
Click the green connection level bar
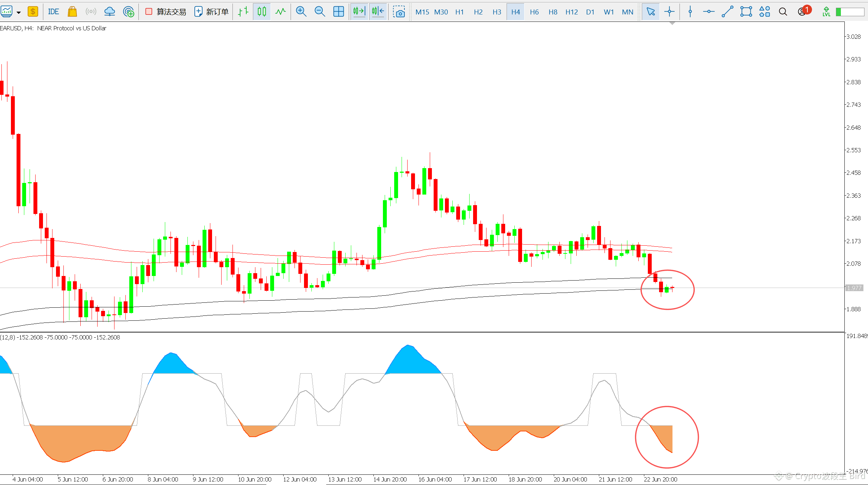tap(850, 12)
